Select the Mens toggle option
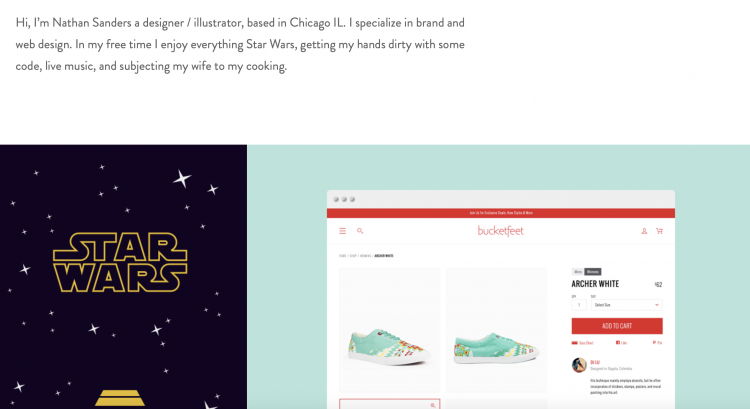The image size is (750, 409). (x=578, y=272)
